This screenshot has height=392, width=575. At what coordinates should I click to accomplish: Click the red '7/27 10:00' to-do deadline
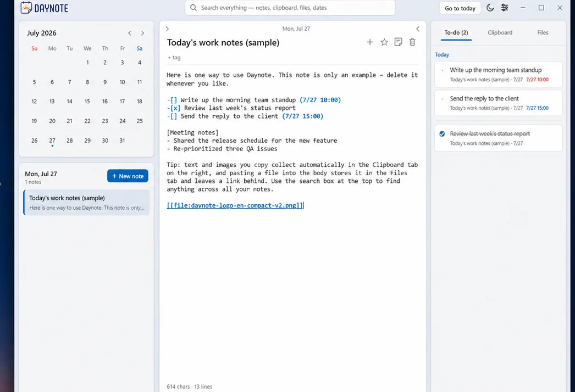coord(537,80)
